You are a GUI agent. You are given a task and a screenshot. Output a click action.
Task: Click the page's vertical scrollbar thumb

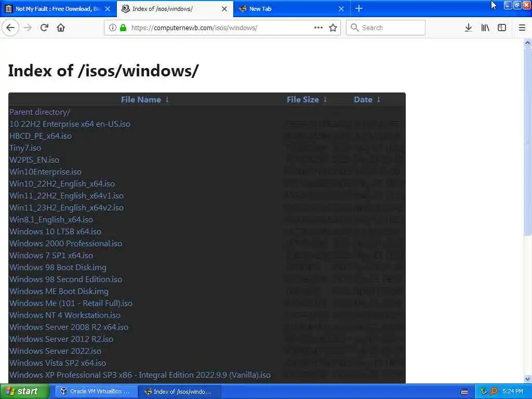(x=527, y=141)
